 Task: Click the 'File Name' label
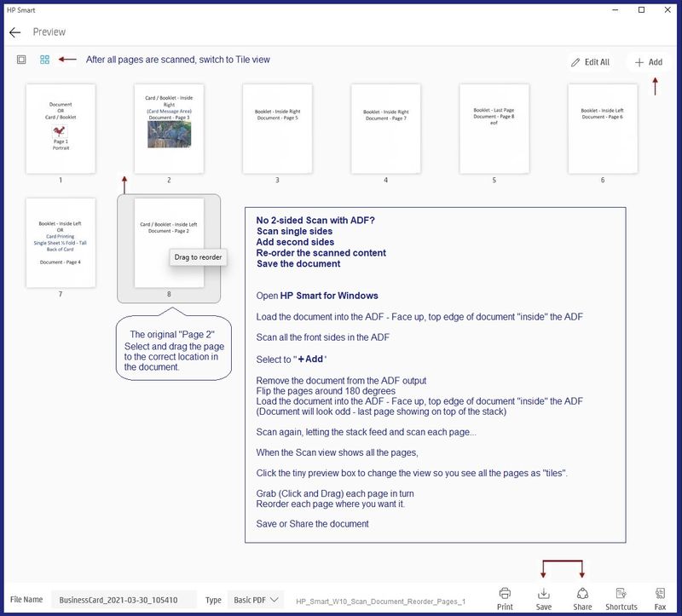26,600
